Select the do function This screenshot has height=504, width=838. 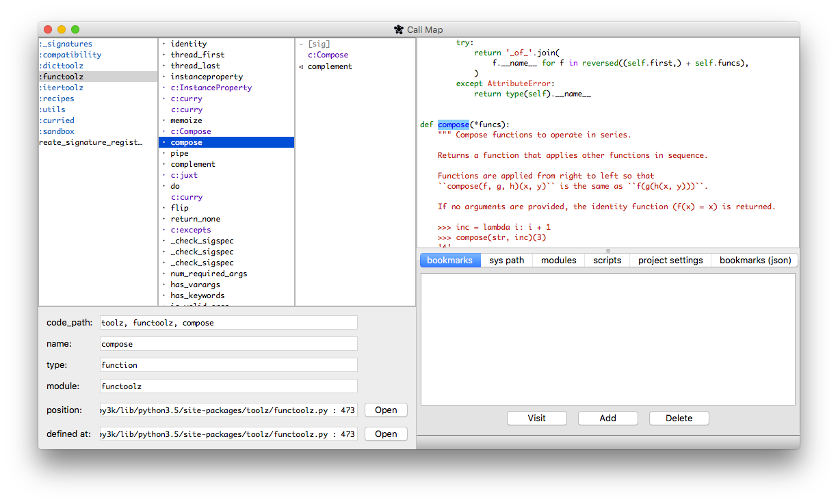pos(226,186)
